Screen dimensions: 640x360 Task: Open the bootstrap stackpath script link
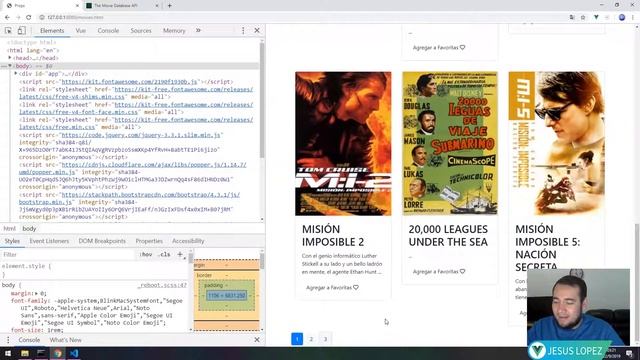129,198
